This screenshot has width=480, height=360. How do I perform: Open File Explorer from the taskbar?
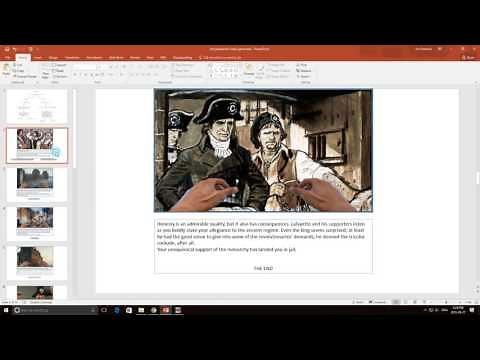coord(141,310)
